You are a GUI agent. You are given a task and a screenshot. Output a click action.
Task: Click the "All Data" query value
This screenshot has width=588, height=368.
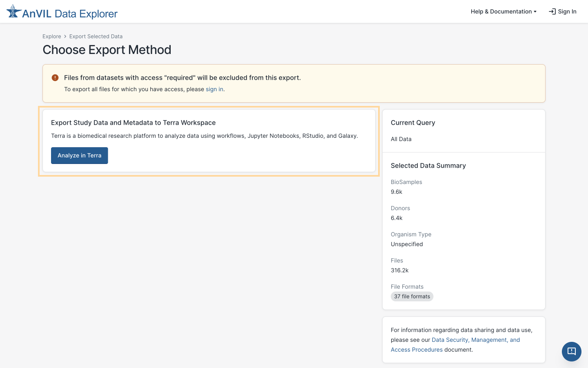(x=401, y=139)
